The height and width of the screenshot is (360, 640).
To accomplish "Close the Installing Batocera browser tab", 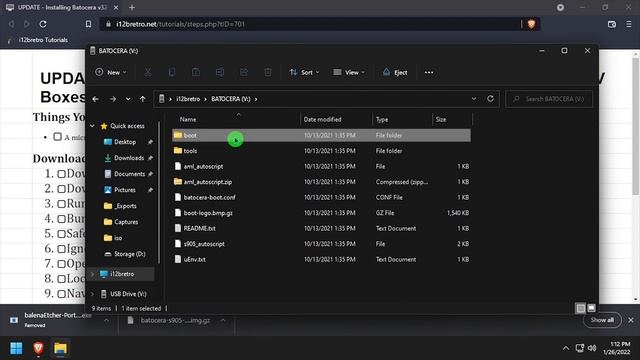I will pyautogui.click(x=116, y=7).
